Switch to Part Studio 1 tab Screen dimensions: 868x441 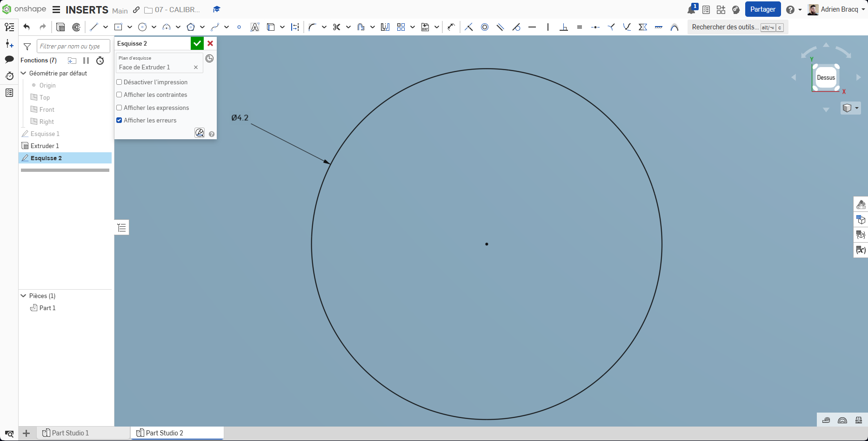pos(70,433)
